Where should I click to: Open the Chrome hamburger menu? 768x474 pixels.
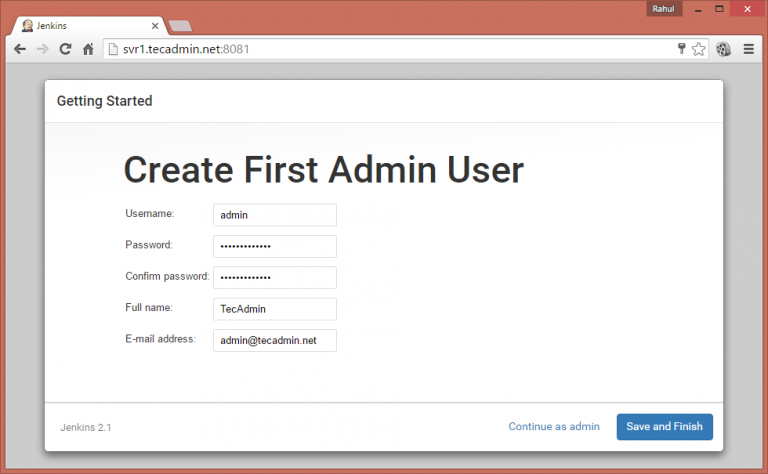(748, 49)
